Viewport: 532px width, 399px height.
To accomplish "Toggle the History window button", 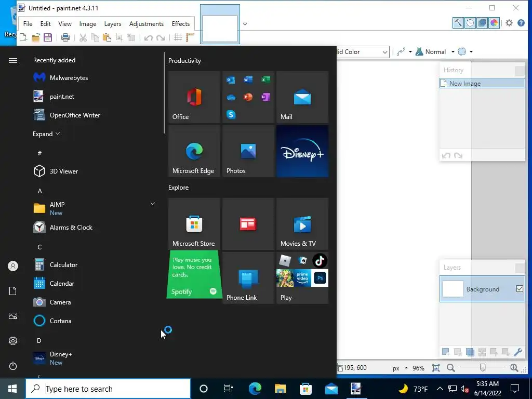I will tap(470, 23).
